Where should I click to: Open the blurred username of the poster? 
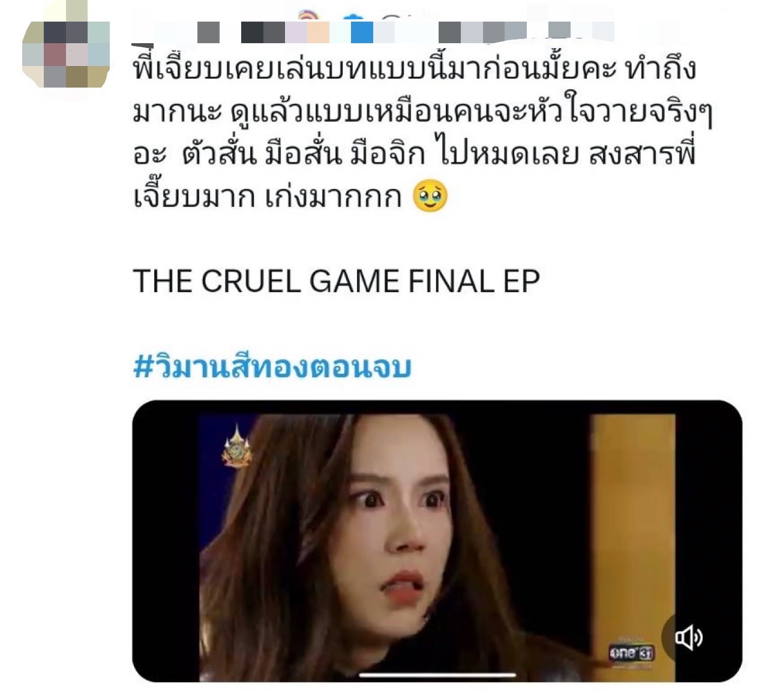[x=372, y=32]
